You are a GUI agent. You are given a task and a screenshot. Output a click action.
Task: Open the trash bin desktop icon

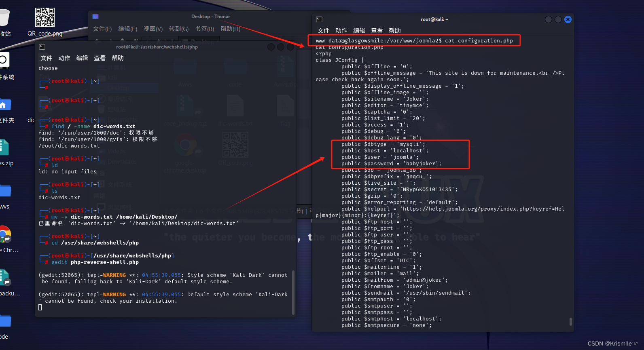pos(4,18)
